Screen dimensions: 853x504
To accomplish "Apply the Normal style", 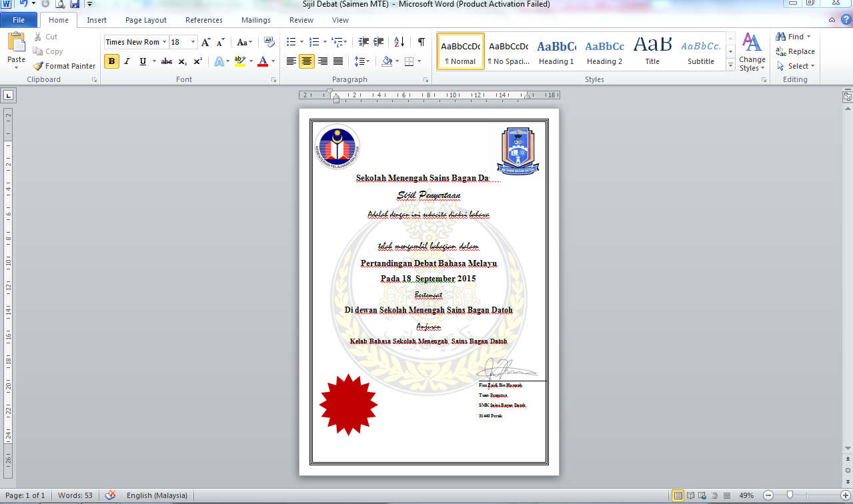I will pos(461,51).
